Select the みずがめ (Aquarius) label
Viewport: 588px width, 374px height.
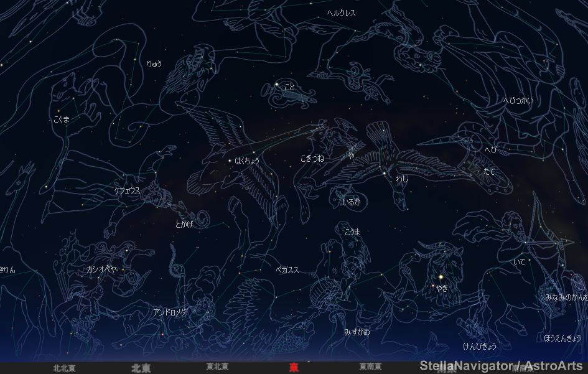[x=357, y=332]
